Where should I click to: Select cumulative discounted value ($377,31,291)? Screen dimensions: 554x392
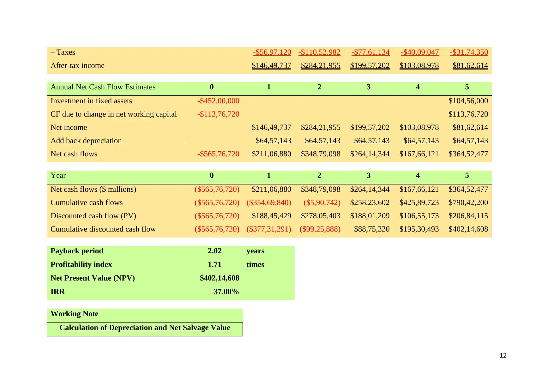(269, 229)
